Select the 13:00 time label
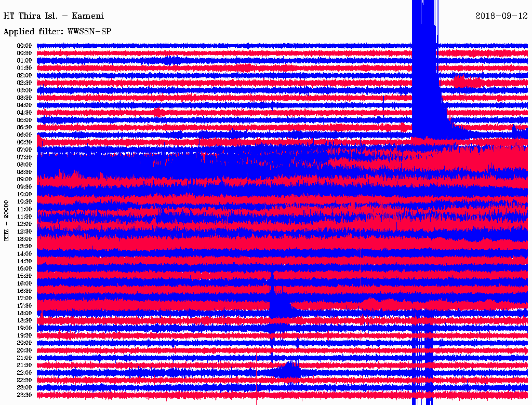Image resolution: width=532 pixels, height=405 pixels. pos(24,239)
